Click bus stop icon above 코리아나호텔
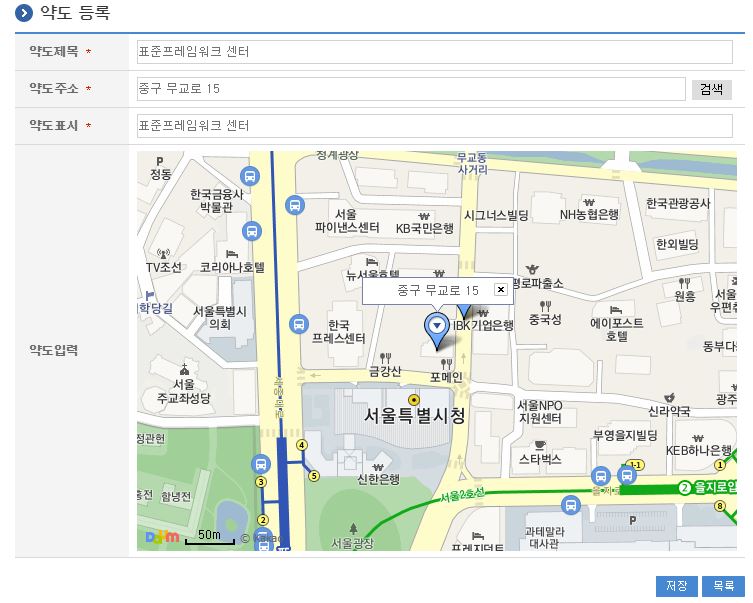The width and height of the screenshot is (753, 603). [x=251, y=231]
